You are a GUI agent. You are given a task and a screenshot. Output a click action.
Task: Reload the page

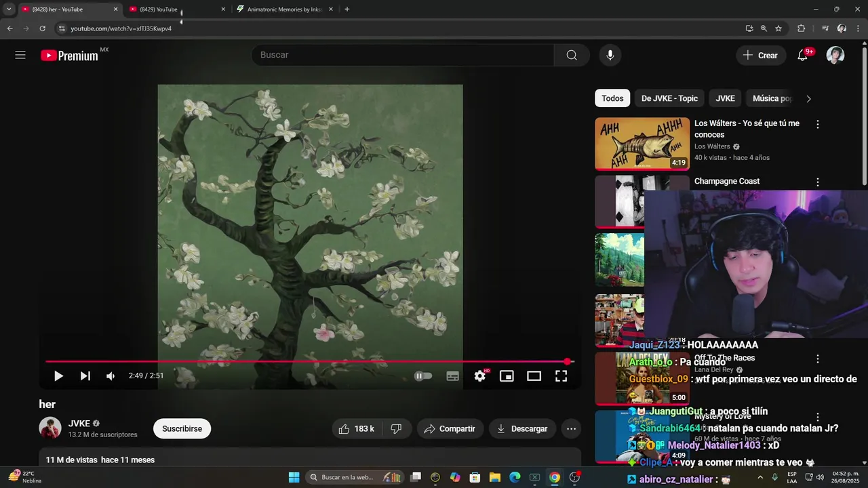coord(42,28)
